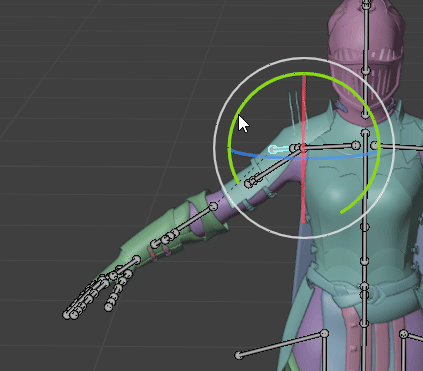Select the hip bone joint at belt
Screen dimensions: 423x371
(x=364, y=287)
